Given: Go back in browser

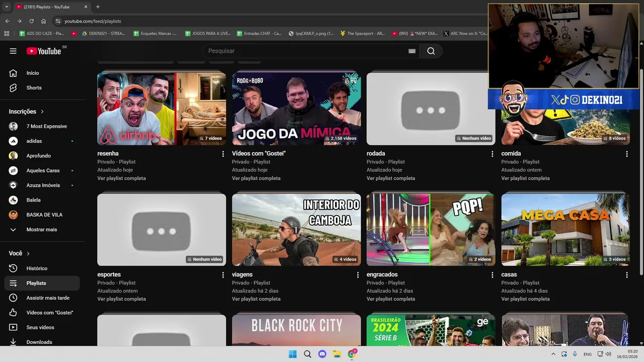Looking at the screenshot, I should click(x=7, y=21).
